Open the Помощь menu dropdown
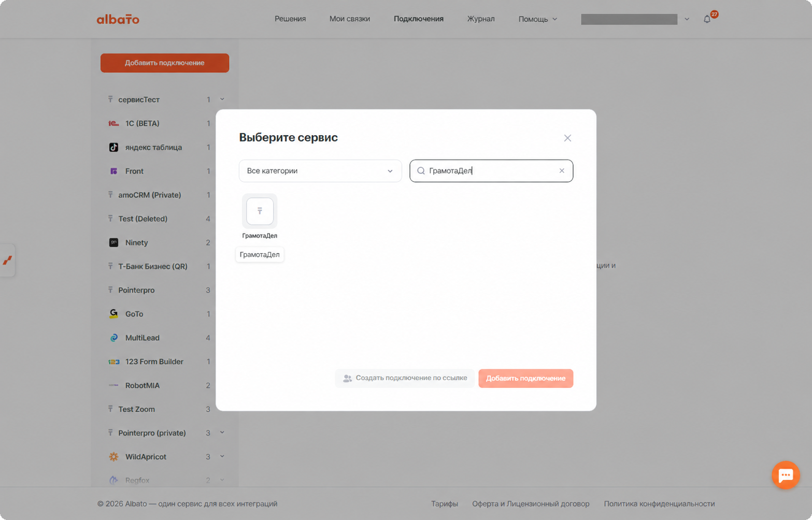Image resolution: width=812 pixels, height=520 pixels. coord(538,19)
